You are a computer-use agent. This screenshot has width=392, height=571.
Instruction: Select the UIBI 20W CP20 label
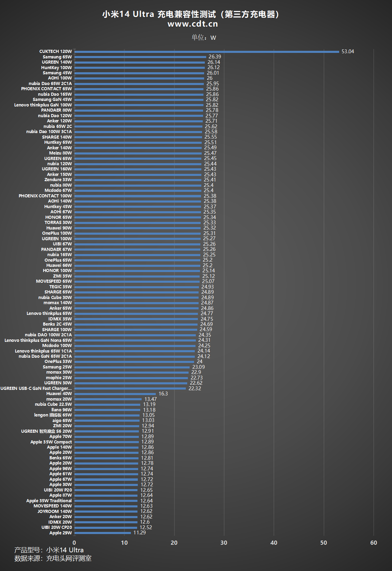click(57, 527)
